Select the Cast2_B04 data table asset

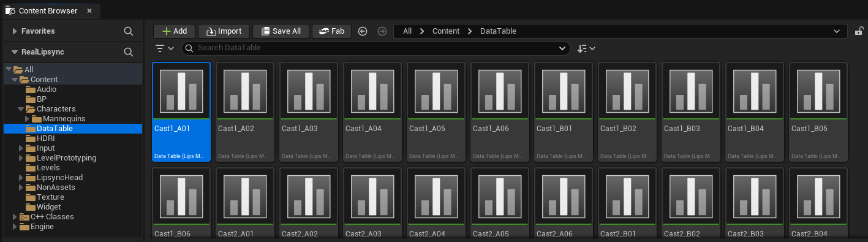pyautogui.click(x=818, y=203)
